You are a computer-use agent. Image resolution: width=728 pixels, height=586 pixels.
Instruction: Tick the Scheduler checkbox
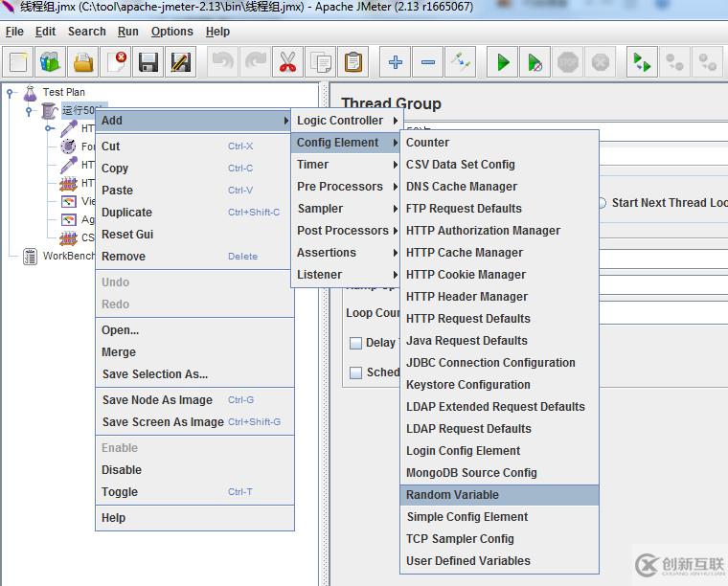click(x=356, y=372)
